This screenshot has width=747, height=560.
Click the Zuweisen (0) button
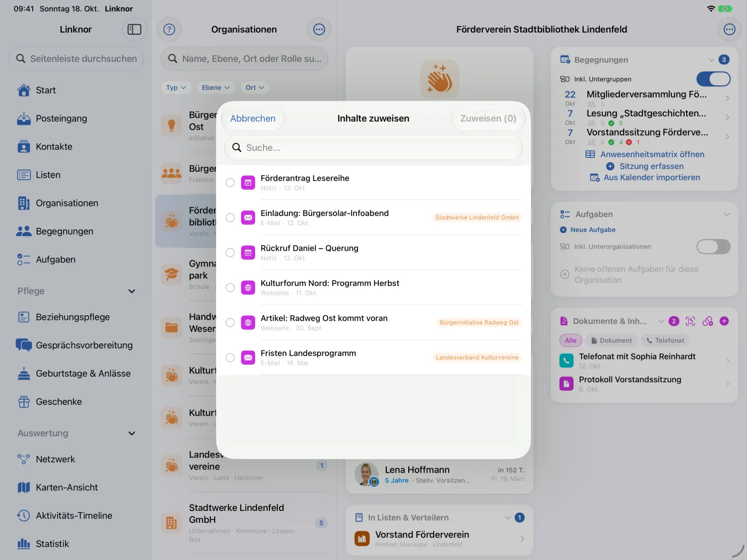click(488, 118)
